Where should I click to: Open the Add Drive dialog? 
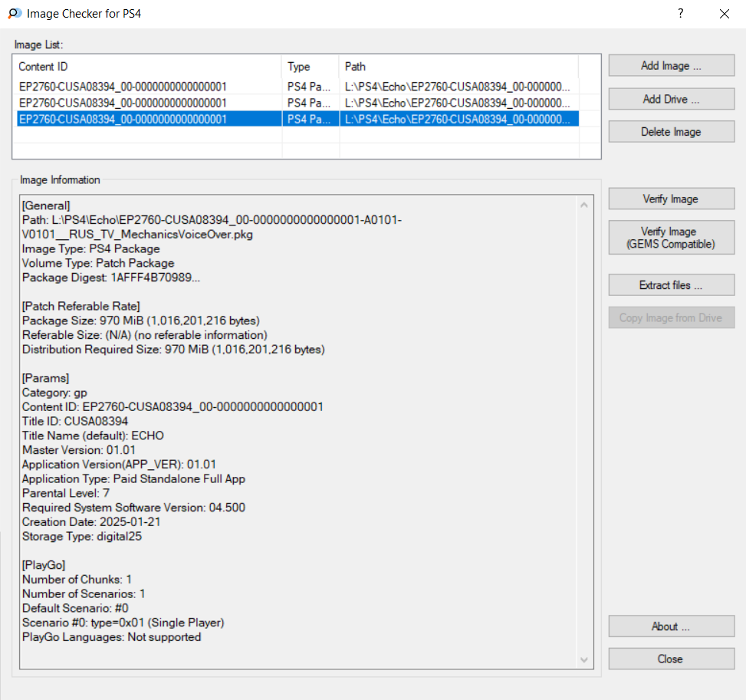672,99
